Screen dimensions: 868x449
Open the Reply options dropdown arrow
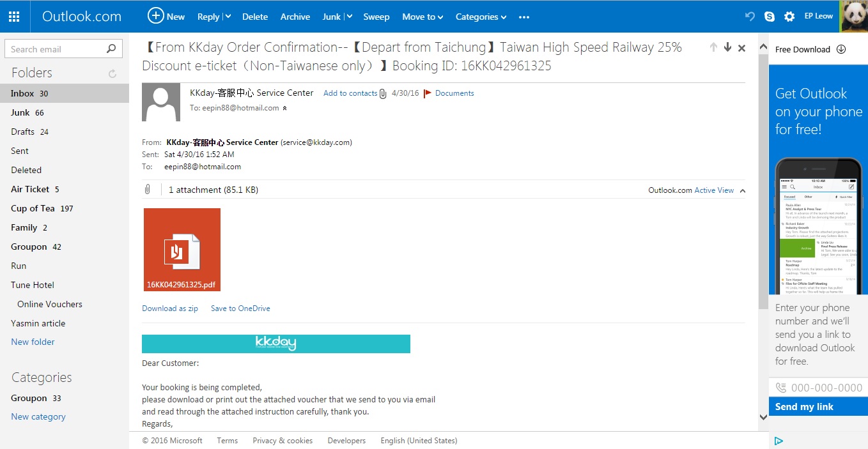pos(228,17)
